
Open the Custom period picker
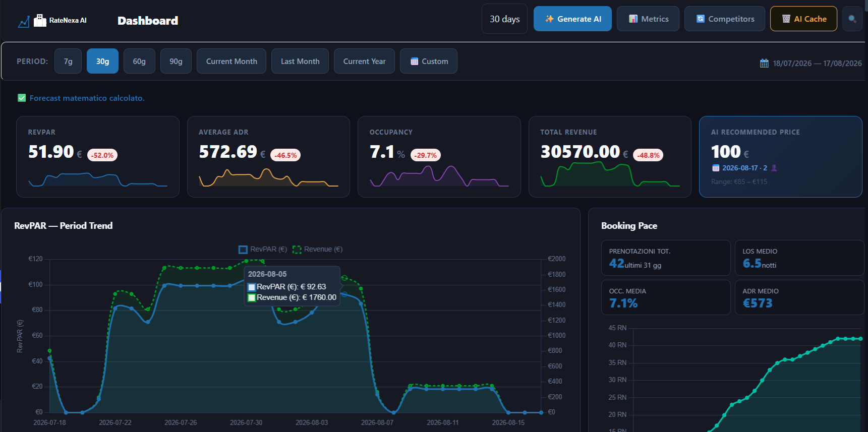(x=429, y=61)
